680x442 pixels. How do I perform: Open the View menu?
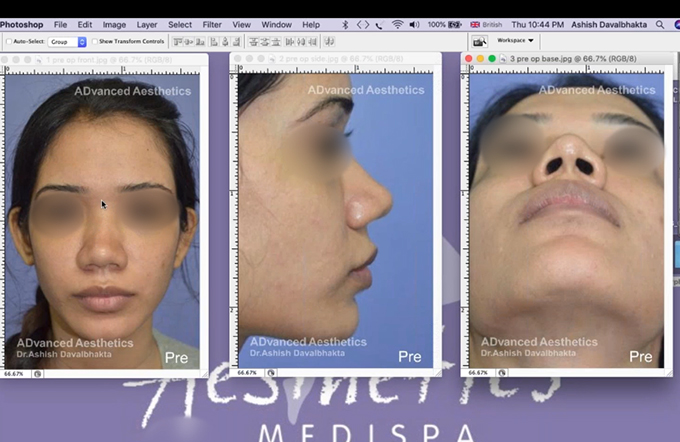(x=242, y=25)
